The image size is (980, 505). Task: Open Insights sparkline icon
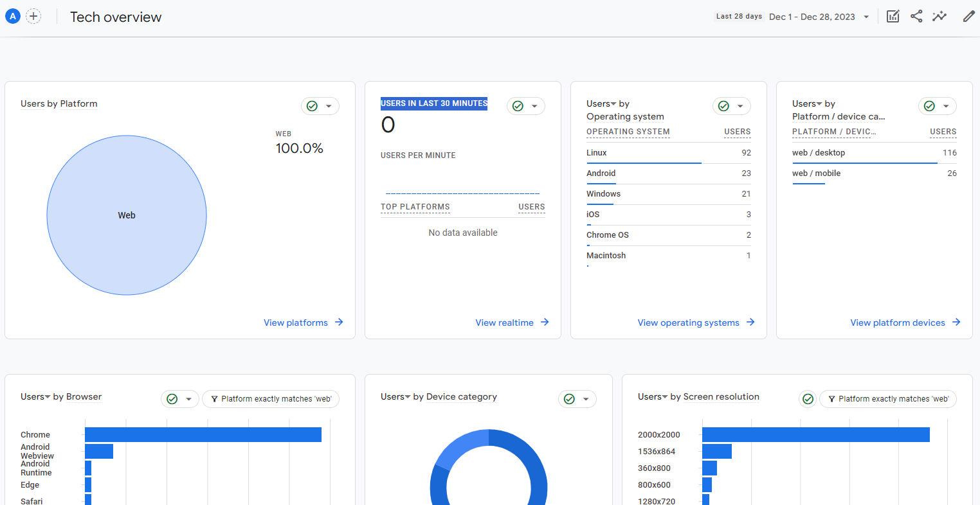coord(939,17)
